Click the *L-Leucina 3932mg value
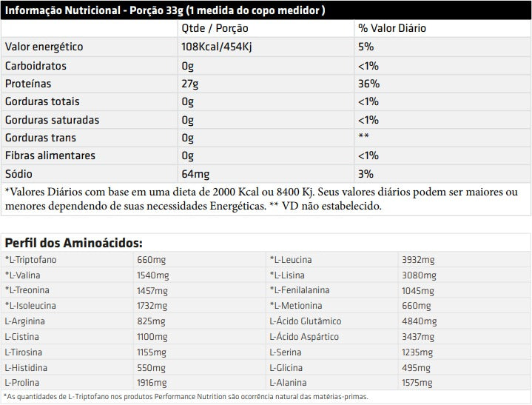The width and height of the screenshot is (532, 405). pyautogui.click(x=418, y=260)
